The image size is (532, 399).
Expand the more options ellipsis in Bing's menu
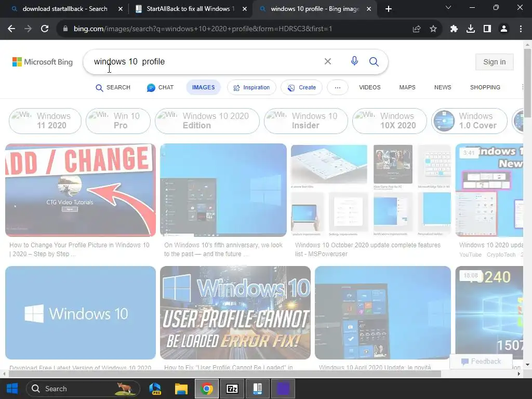coord(338,87)
